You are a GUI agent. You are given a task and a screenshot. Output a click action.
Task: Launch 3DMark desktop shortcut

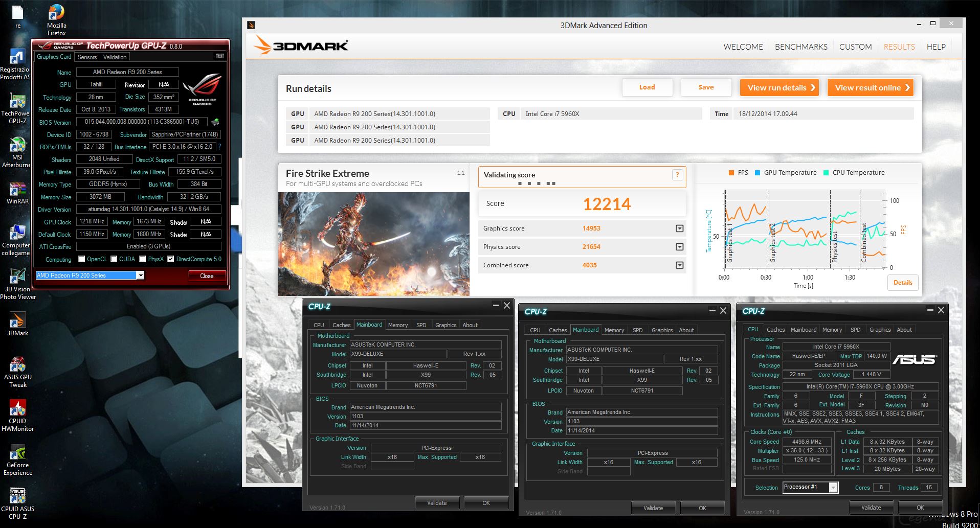tap(17, 324)
